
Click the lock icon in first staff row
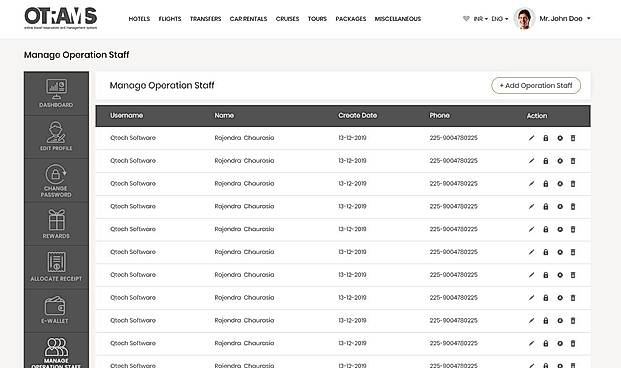[x=546, y=138]
